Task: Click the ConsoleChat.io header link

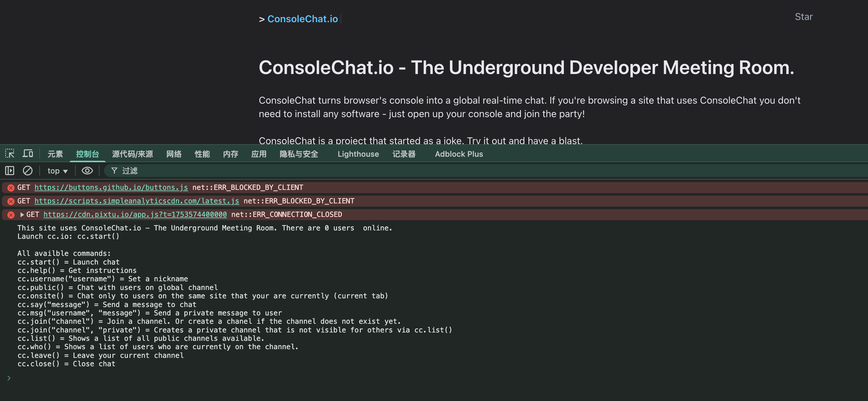Action: pos(303,19)
